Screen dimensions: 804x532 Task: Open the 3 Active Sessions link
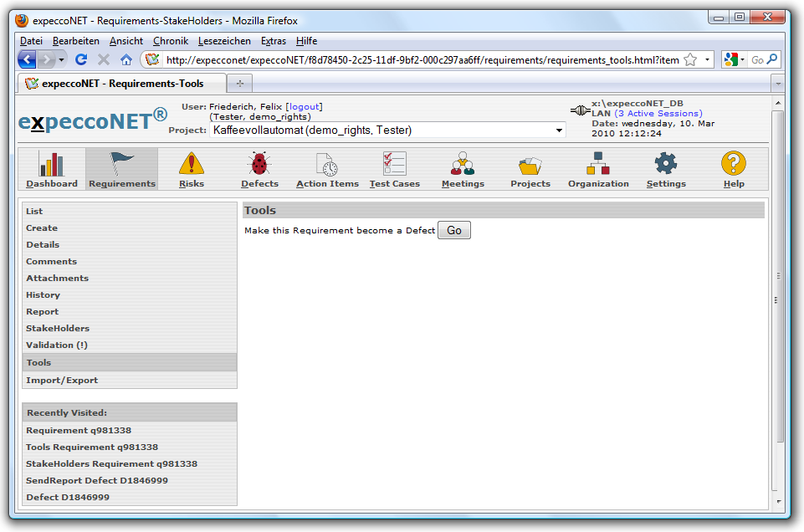coord(658,114)
